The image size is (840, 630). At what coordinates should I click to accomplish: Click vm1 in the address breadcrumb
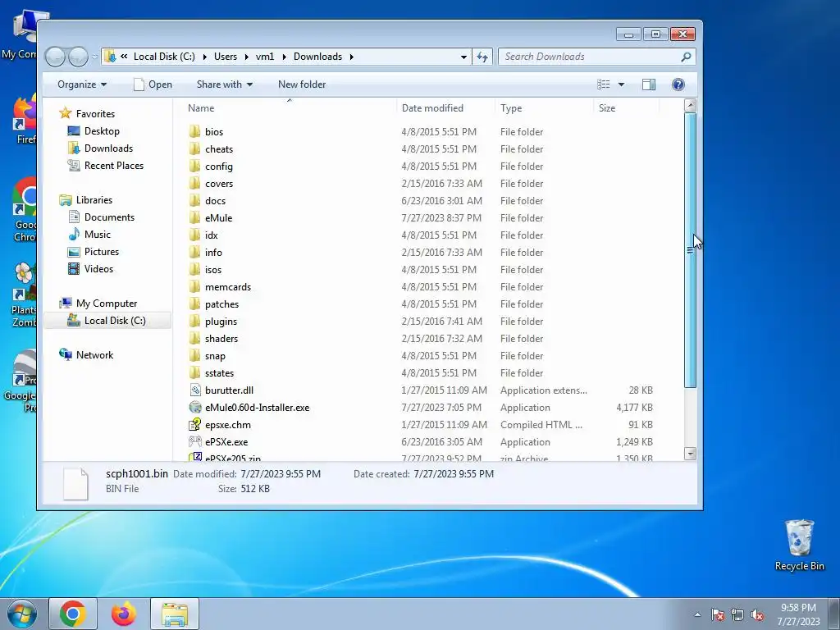[x=265, y=57]
